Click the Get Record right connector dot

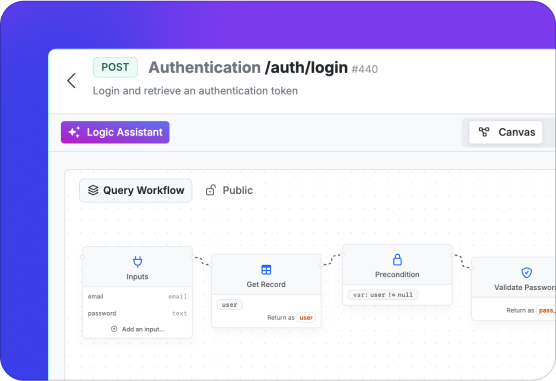coord(321,265)
